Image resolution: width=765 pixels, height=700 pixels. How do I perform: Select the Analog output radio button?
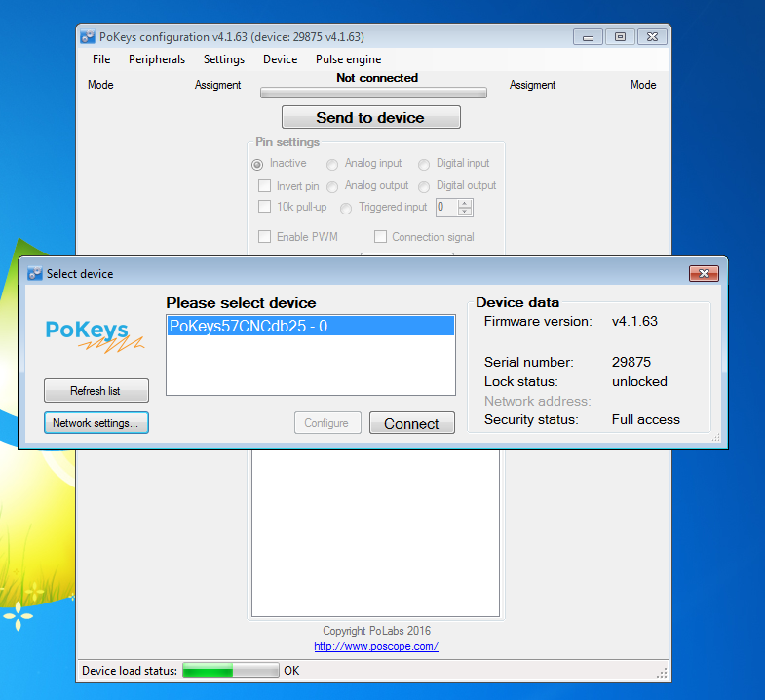[x=332, y=186]
